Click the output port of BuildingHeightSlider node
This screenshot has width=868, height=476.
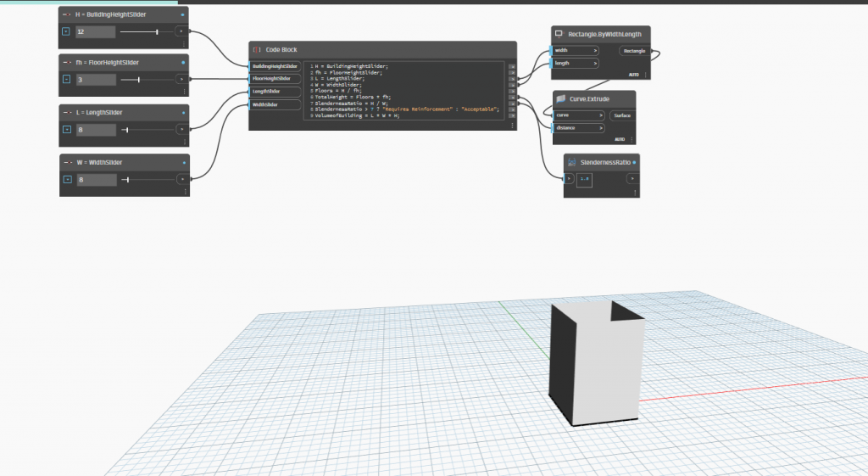coord(181,31)
